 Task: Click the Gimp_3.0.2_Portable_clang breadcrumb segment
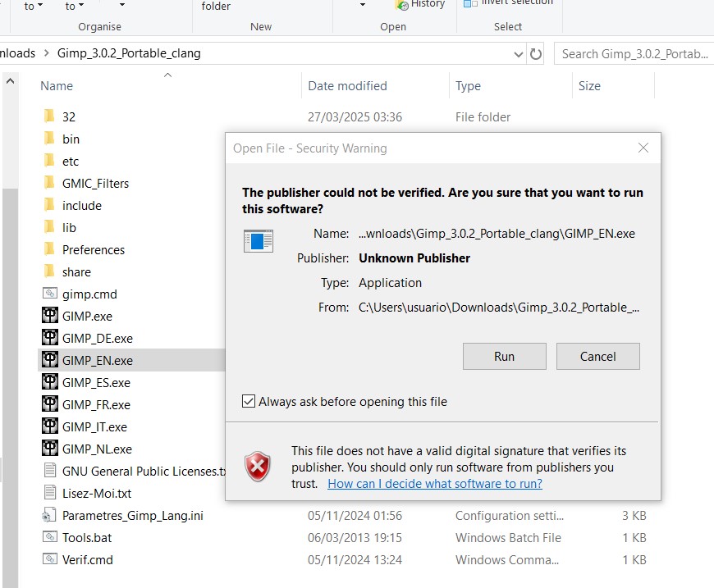(129, 53)
